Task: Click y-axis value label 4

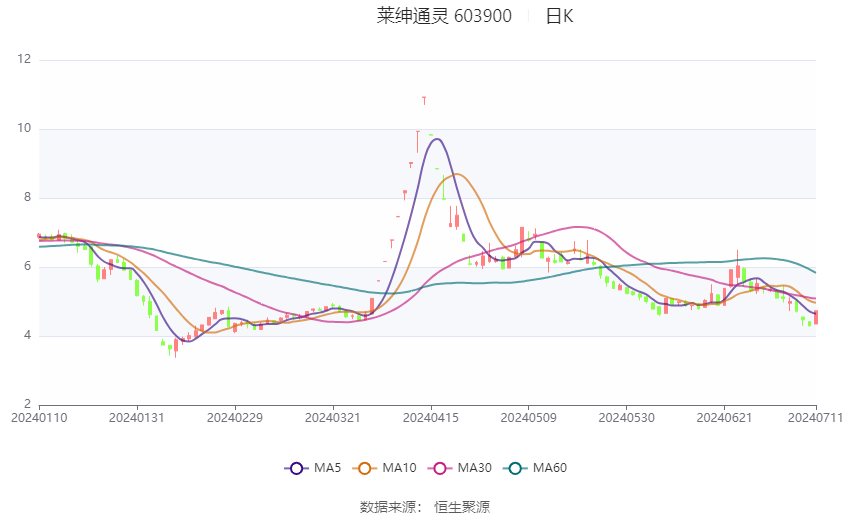Action: pyautogui.click(x=28, y=335)
